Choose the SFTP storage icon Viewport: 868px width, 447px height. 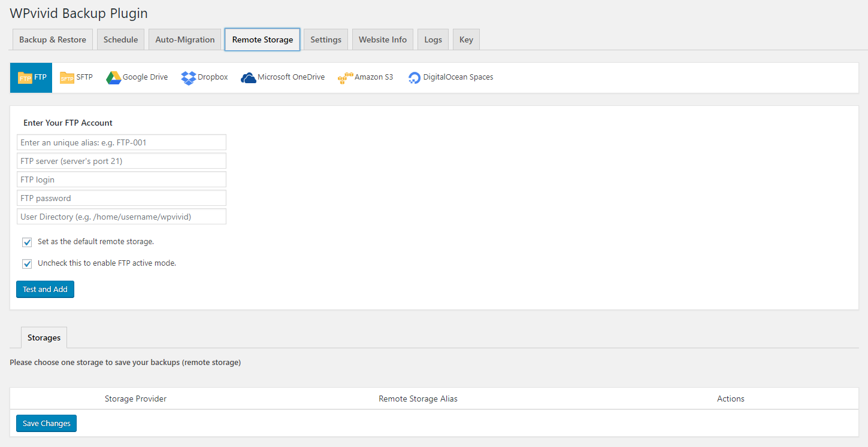[66, 78]
